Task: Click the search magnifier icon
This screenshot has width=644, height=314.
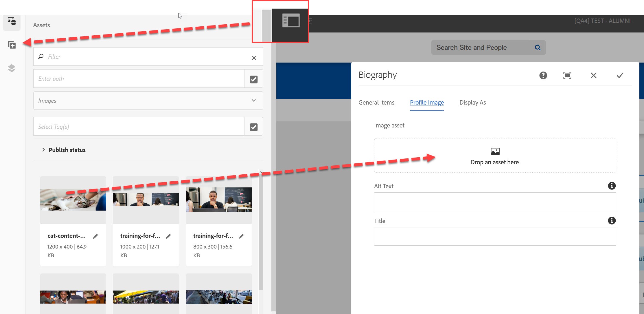Action: 538,48
